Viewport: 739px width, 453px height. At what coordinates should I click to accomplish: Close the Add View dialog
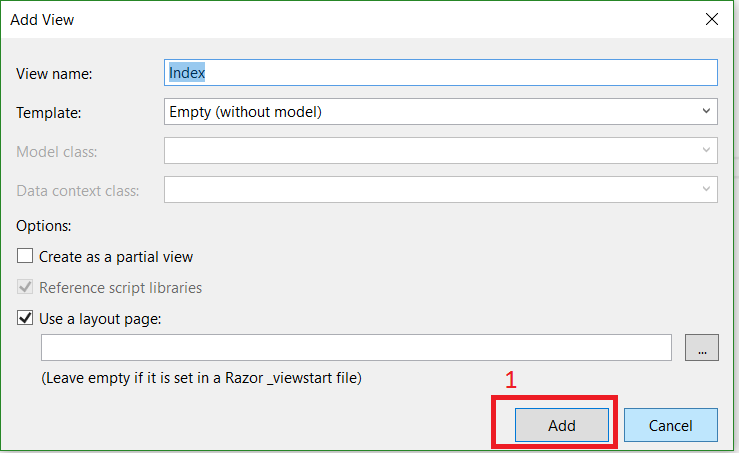(x=711, y=19)
